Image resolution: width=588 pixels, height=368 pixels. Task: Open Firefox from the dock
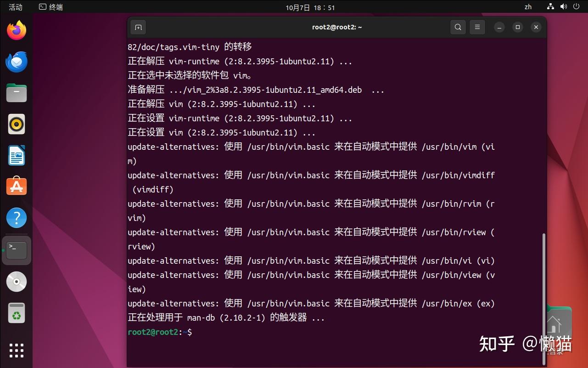click(16, 29)
